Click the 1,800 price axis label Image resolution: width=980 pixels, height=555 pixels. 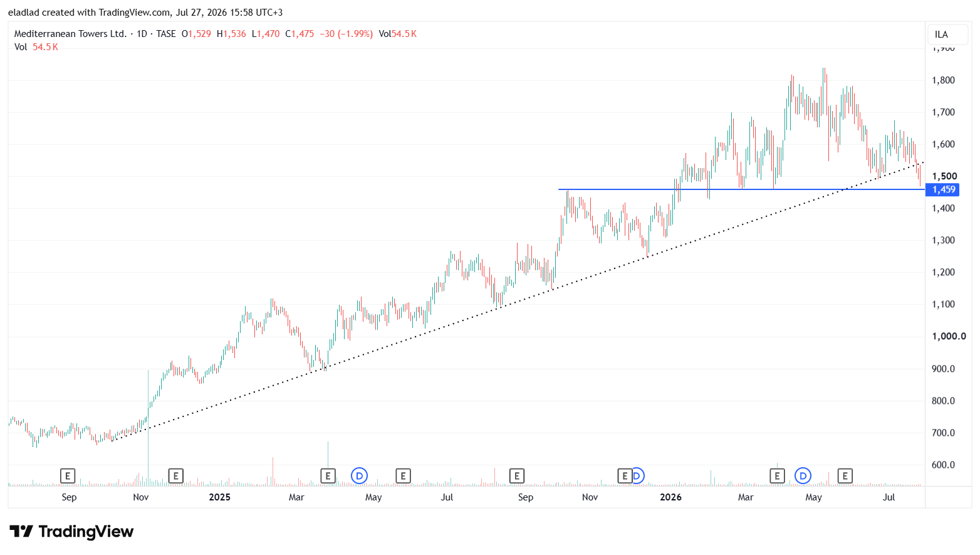(943, 80)
